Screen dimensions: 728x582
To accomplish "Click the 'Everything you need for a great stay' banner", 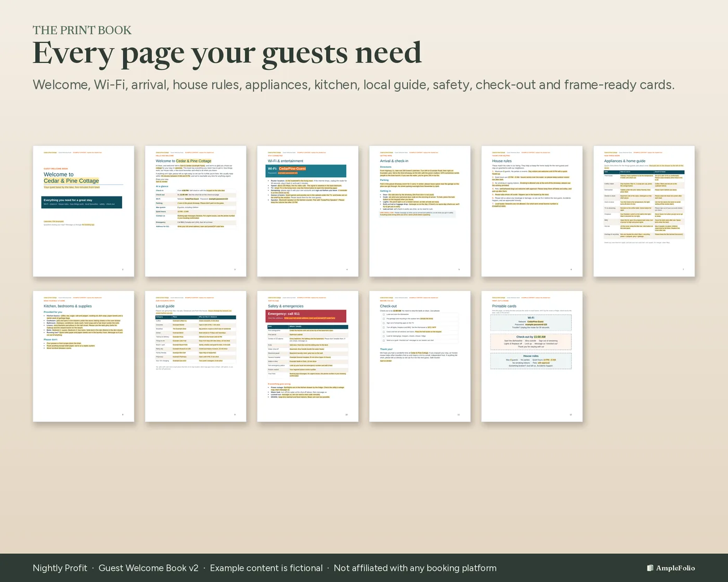I will pos(82,202).
